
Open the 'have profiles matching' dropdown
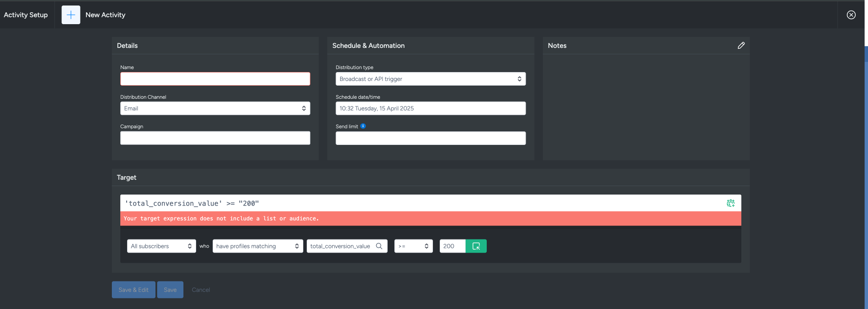click(x=257, y=246)
